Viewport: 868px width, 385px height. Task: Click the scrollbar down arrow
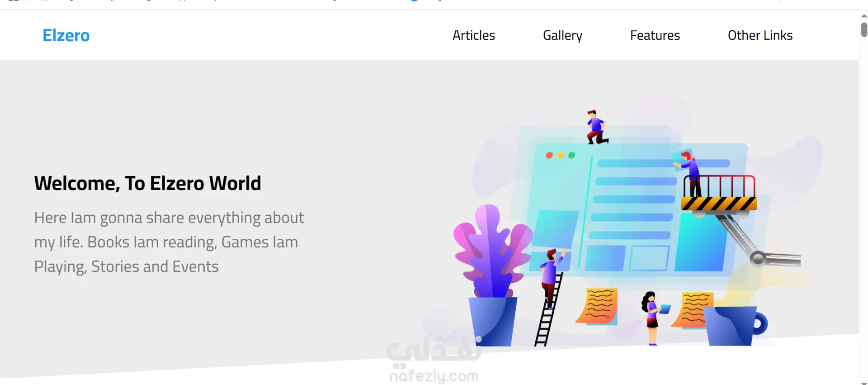[864, 383]
